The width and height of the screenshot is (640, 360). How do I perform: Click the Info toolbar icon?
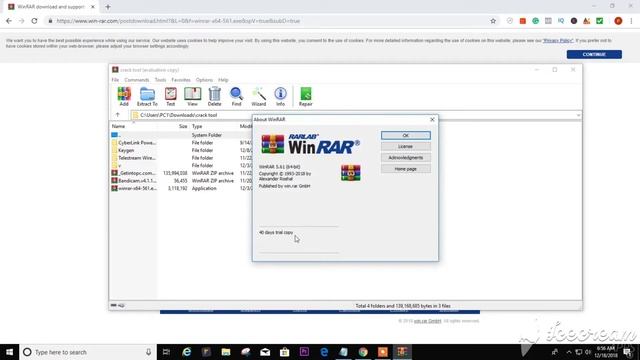pyautogui.click(x=280, y=97)
